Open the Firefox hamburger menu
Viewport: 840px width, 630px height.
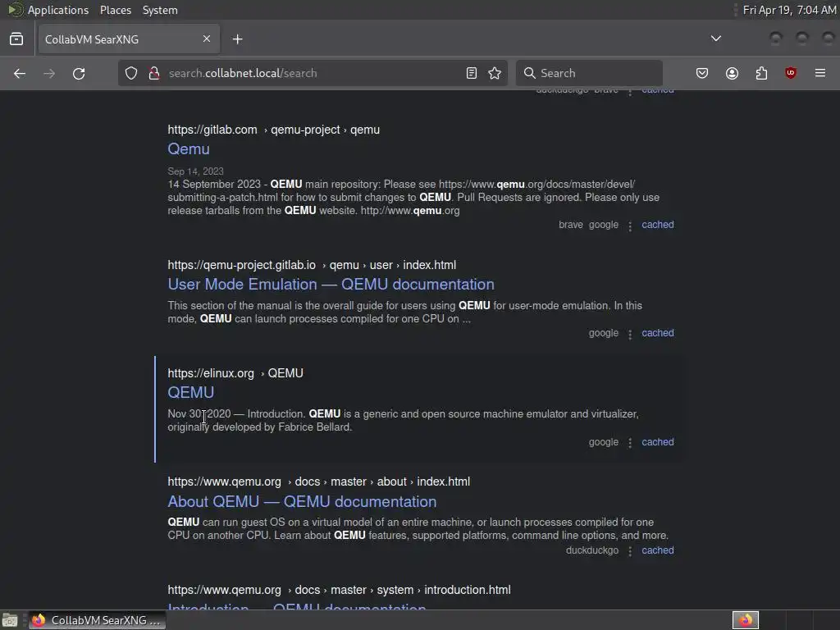point(820,73)
